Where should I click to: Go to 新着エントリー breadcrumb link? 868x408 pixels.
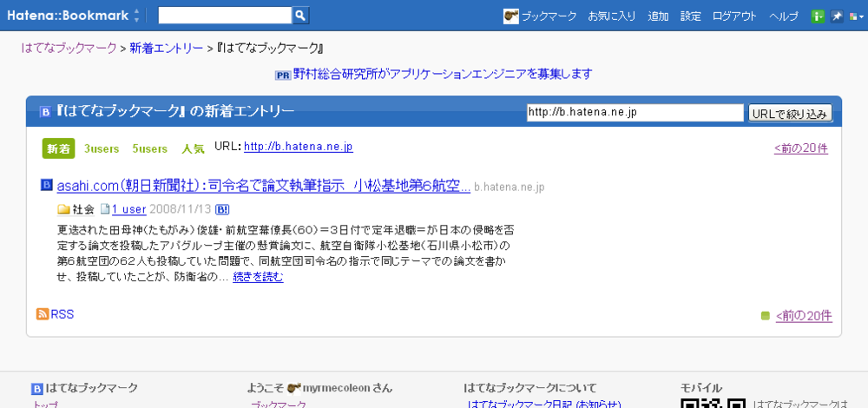click(x=166, y=48)
